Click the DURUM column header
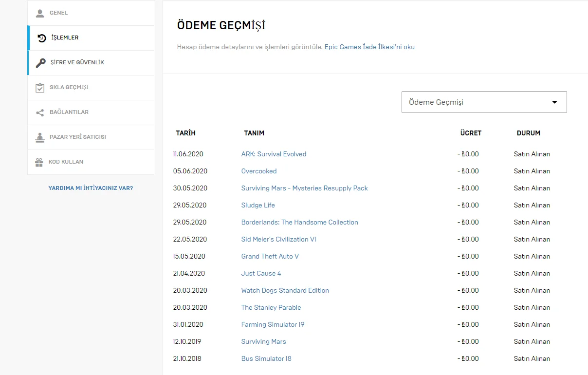The image size is (588, 375). pyautogui.click(x=529, y=133)
